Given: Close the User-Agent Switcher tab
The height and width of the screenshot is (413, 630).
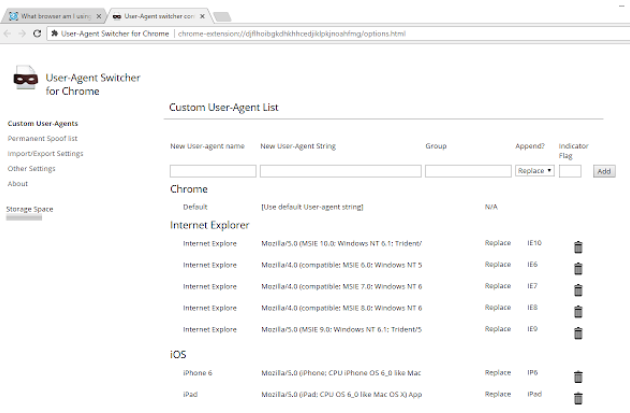Looking at the screenshot, I should (x=202, y=16).
